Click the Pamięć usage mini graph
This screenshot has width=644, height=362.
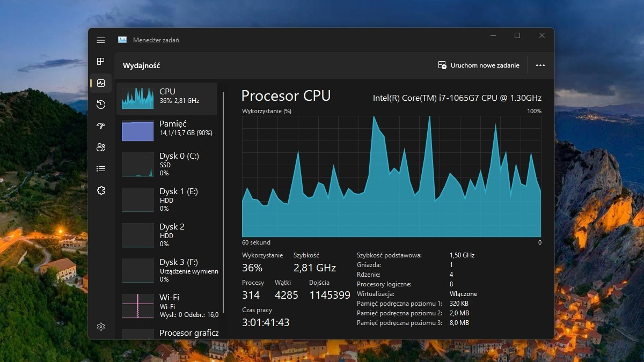[x=138, y=131]
